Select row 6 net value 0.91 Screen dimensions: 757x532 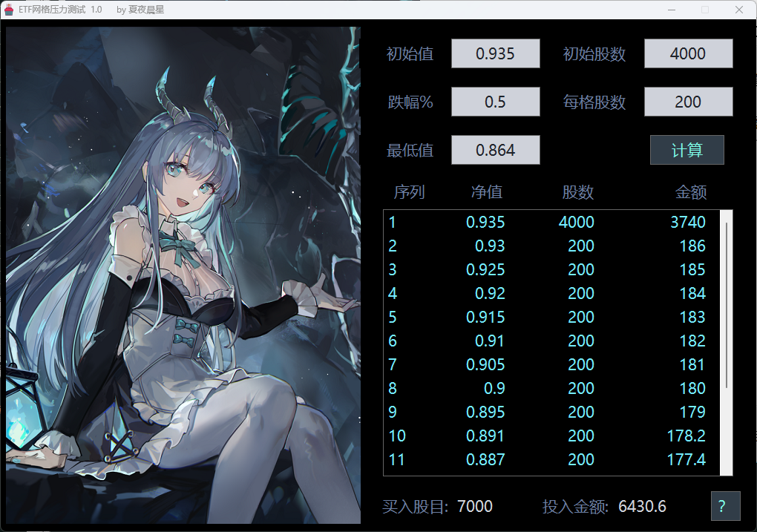(x=490, y=341)
